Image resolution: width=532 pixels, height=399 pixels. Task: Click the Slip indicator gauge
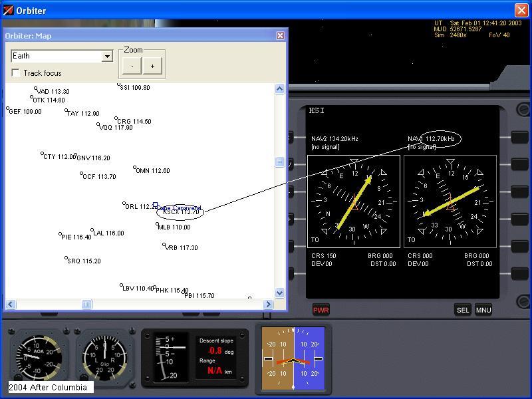[x=105, y=357]
